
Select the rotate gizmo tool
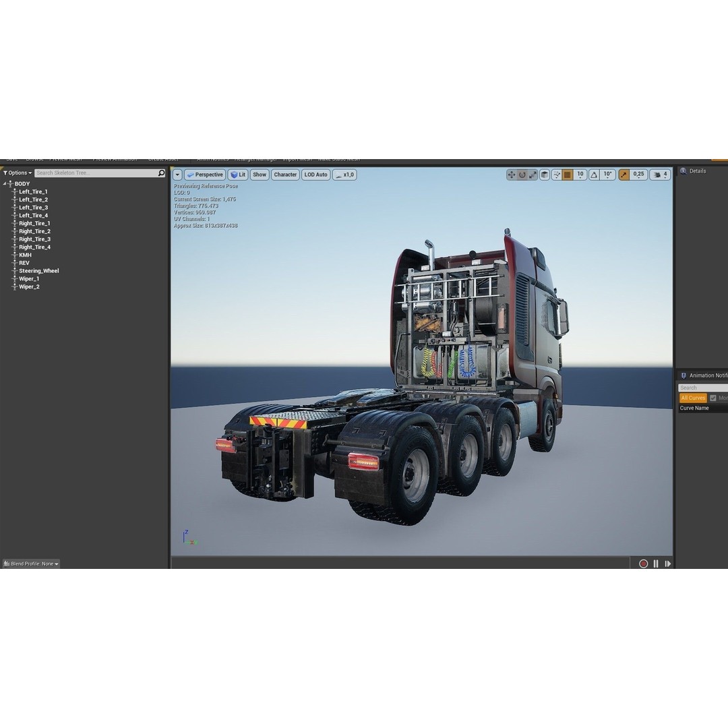(x=522, y=175)
